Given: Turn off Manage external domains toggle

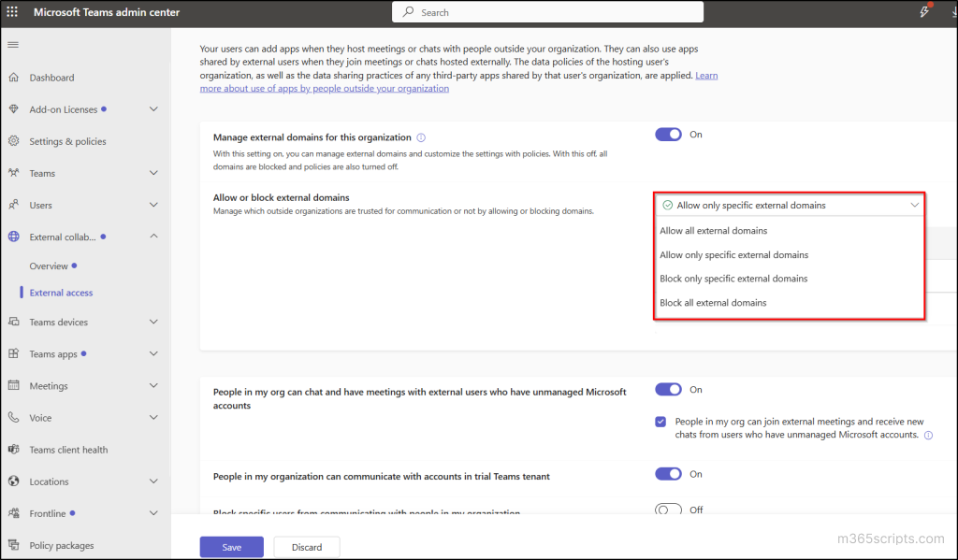Looking at the screenshot, I should pyautogui.click(x=668, y=135).
